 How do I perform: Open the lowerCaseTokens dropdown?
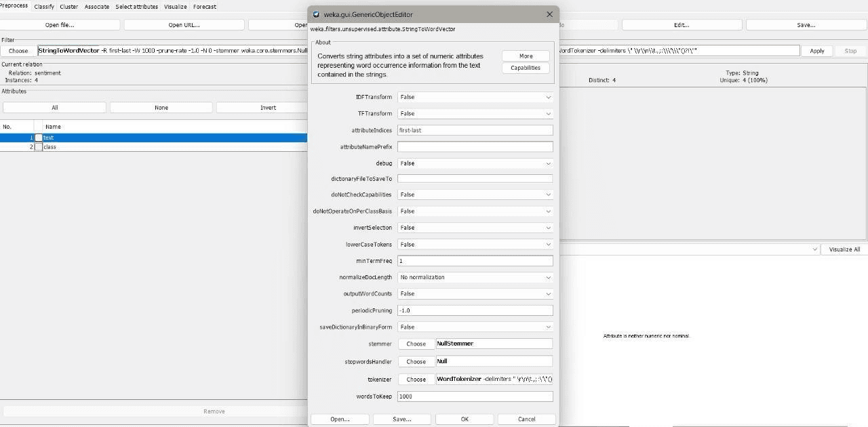coord(475,245)
